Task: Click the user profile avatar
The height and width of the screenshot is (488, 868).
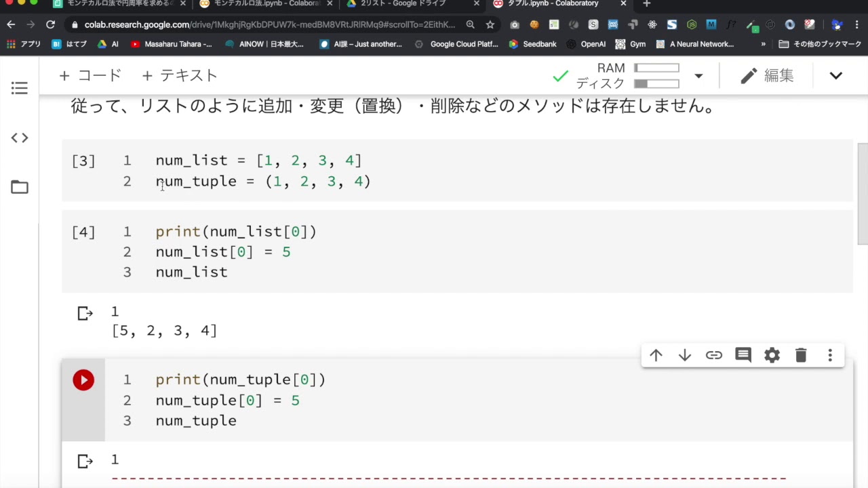Action: [837, 25]
